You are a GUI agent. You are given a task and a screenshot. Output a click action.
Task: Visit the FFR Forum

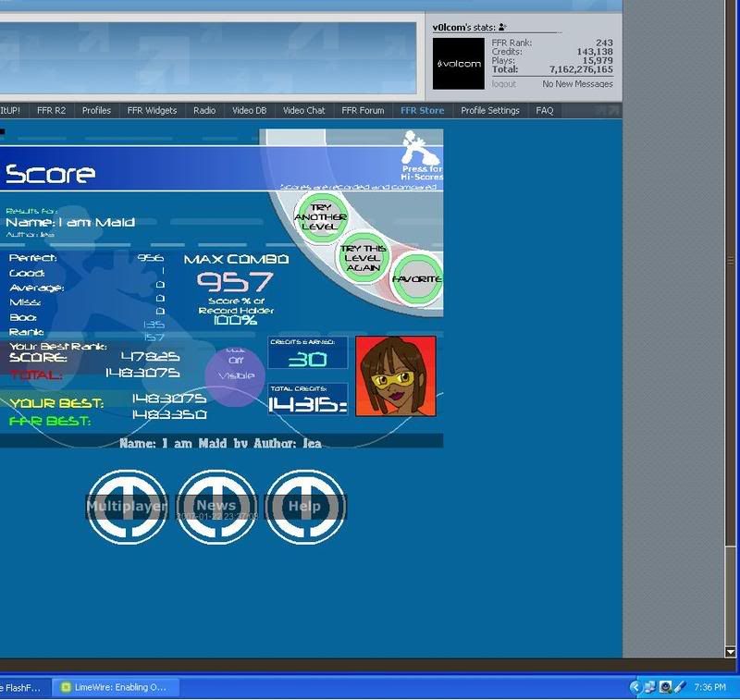click(363, 110)
